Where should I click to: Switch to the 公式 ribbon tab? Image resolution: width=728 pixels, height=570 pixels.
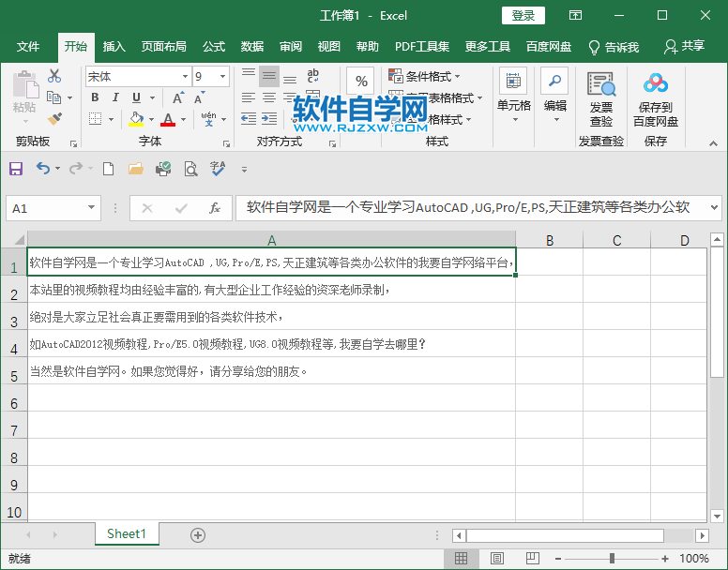click(x=214, y=46)
